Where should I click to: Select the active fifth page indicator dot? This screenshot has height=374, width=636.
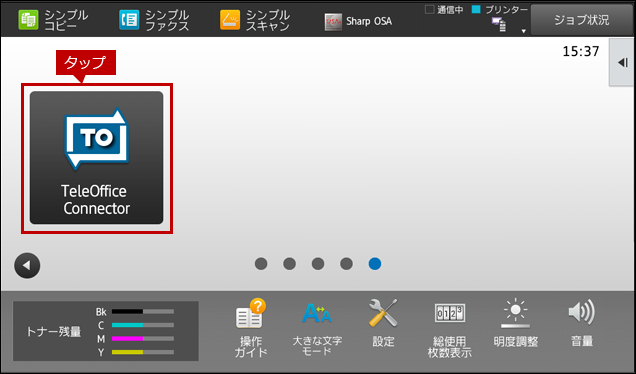click(x=375, y=264)
